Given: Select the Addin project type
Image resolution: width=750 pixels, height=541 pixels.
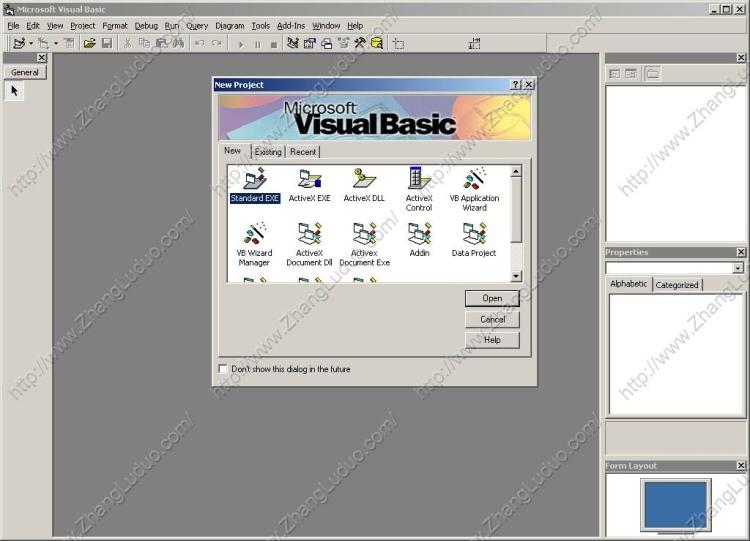Looking at the screenshot, I should tap(419, 240).
